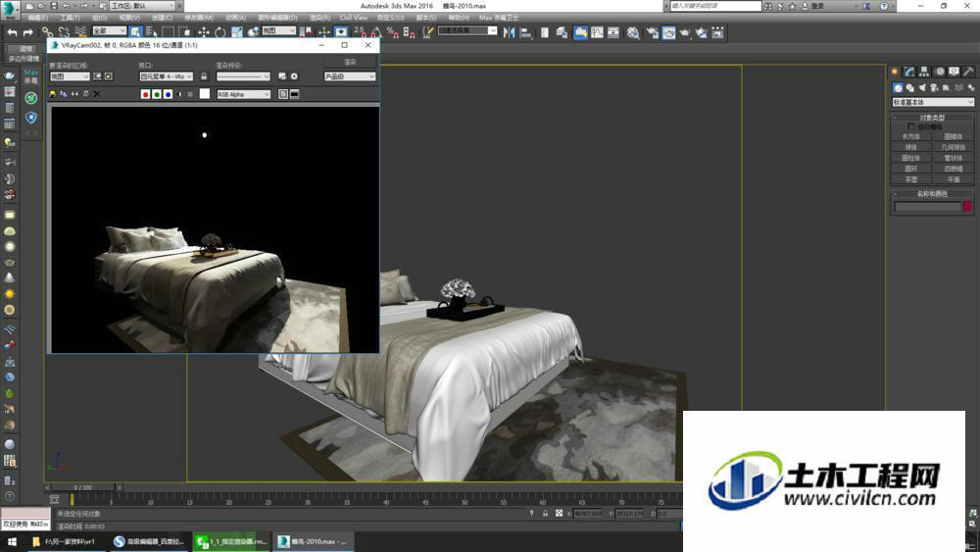Viewport: 980px width, 552px height.
Task: Open the Curve Editor icon
Action: 597,32
